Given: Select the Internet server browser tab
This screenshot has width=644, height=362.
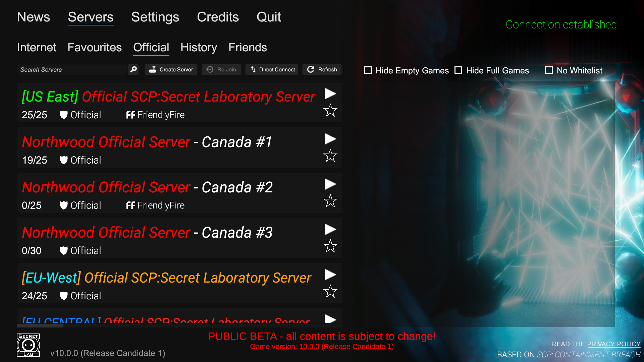Looking at the screenshot, I should (37, 47).
